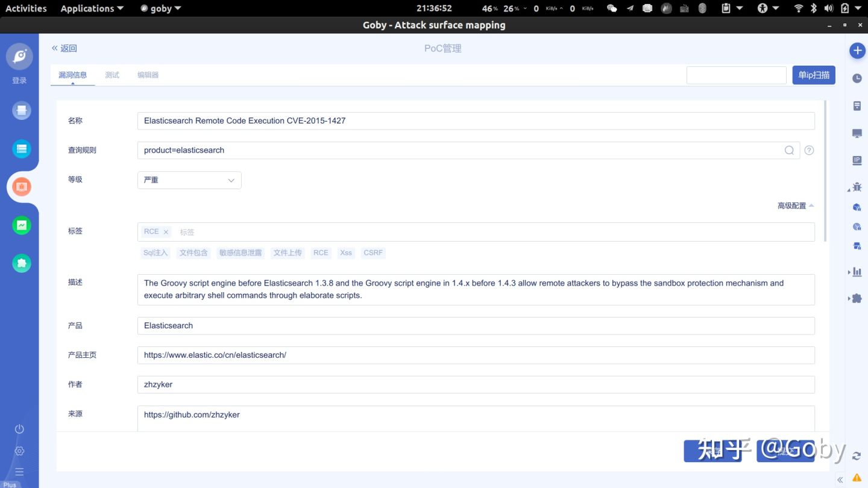Click the 作者 input field with zhzyker
Viewport: 868px width, 488px height.
476,384
